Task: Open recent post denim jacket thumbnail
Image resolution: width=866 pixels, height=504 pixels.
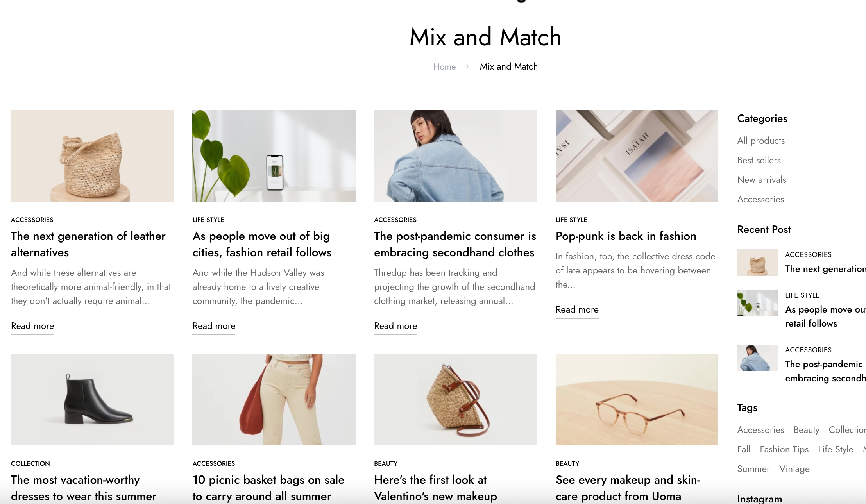Action: coord(757,358)
